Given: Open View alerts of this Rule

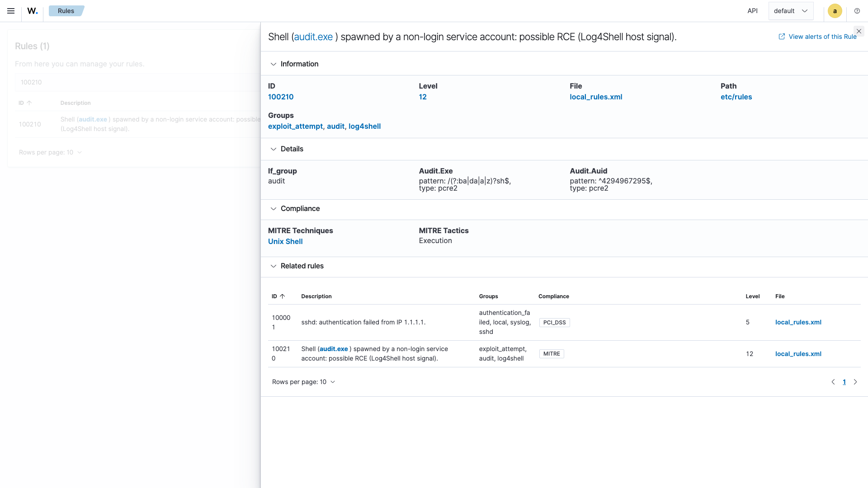Looking at the screenshot, I should pyautogui.click(x=817, y=37).
